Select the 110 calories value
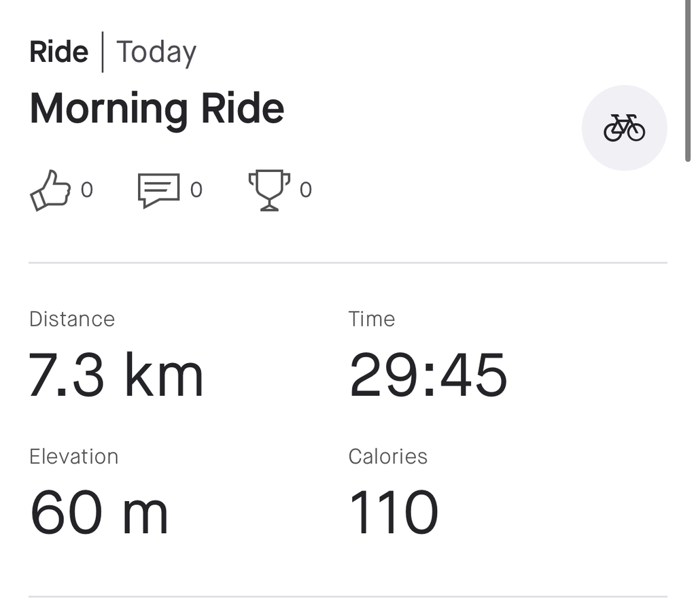This screenshot has width=696, height=616. [394, 513]
